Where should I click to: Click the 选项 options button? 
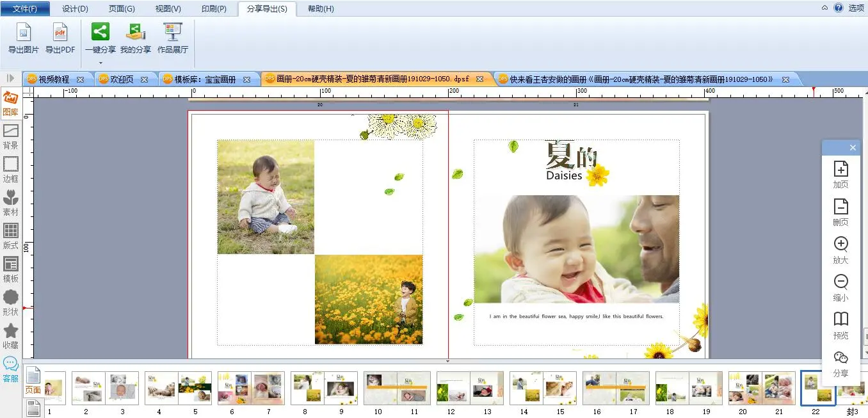tap(856, 8)
